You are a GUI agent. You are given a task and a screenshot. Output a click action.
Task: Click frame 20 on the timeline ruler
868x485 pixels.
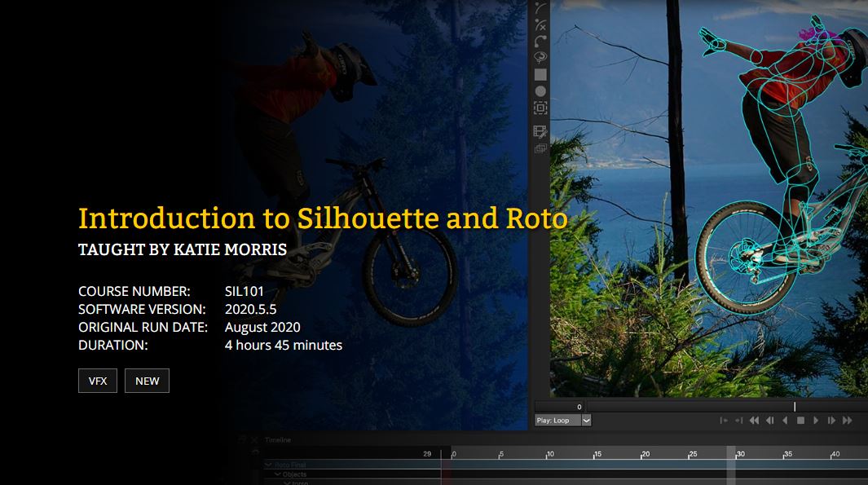(x=645, y=454)
